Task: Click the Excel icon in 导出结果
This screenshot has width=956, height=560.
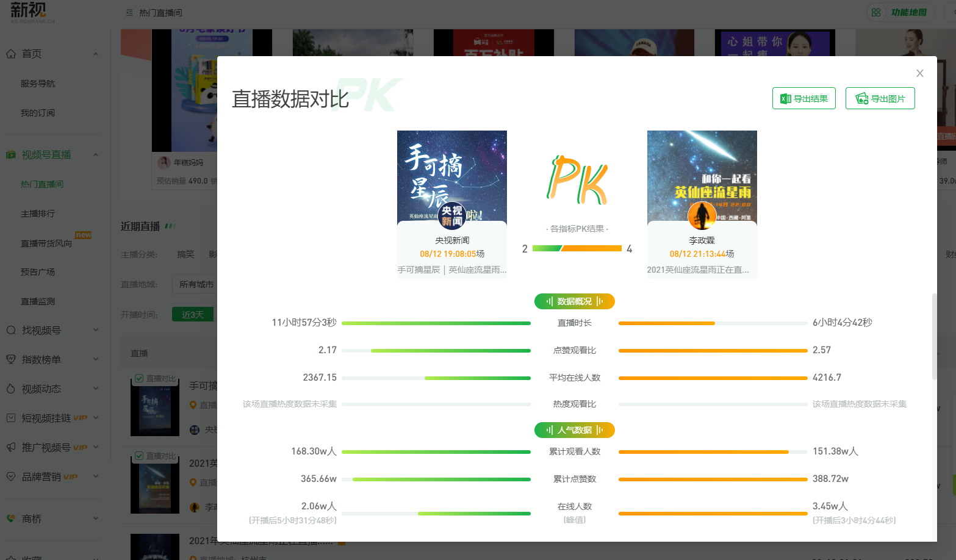Action: coord(786,99)
